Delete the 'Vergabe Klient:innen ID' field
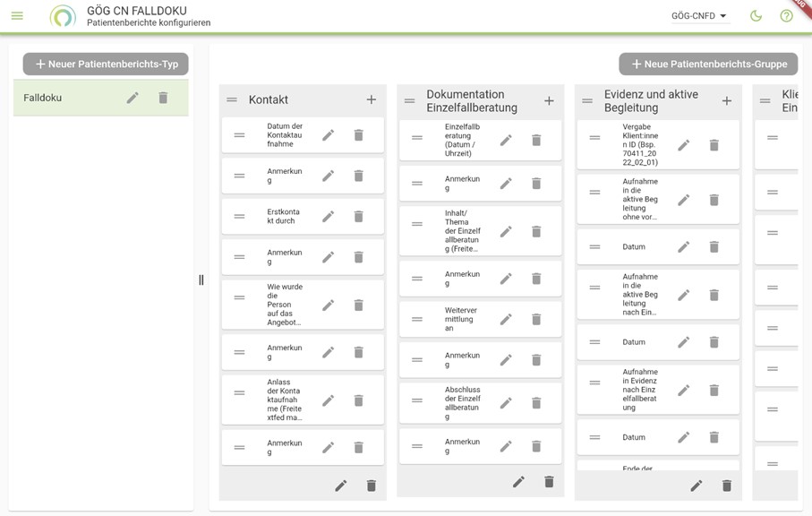812x516 pixels. [714, 145]
